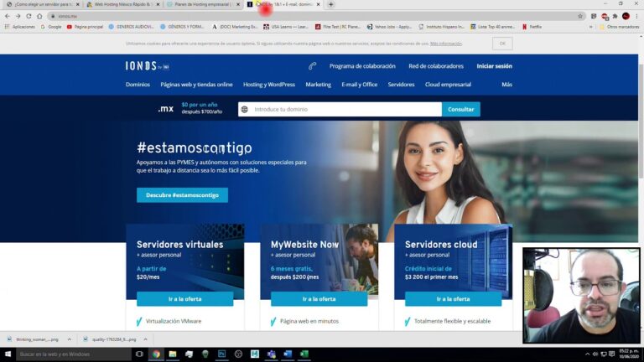Go back using the browser back arrow

click(x=8, y=16)
